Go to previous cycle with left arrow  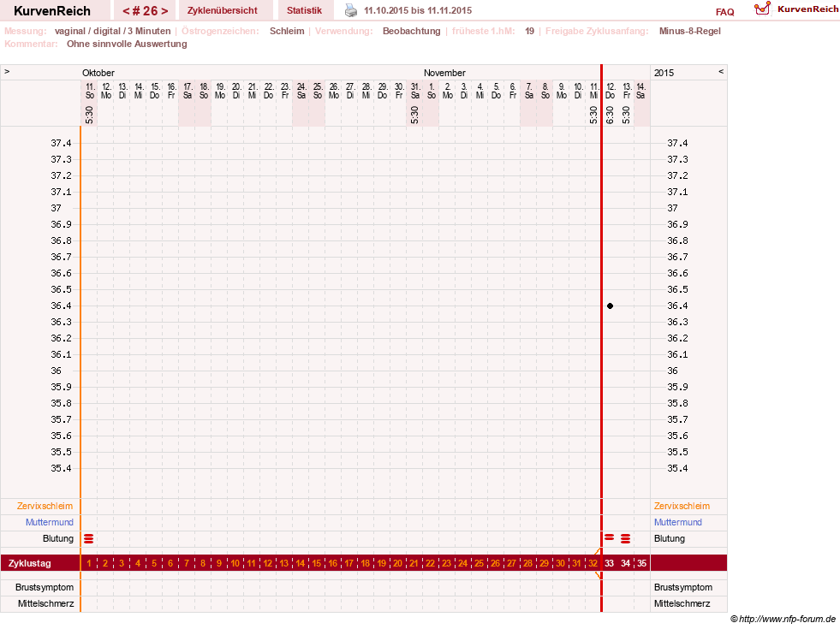click(x=126, y=11)
